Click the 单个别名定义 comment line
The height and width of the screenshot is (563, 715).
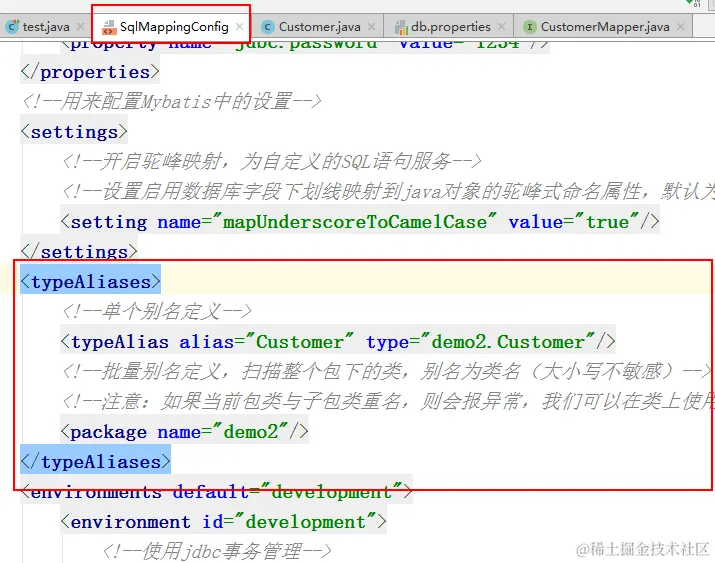pos(157,312)
